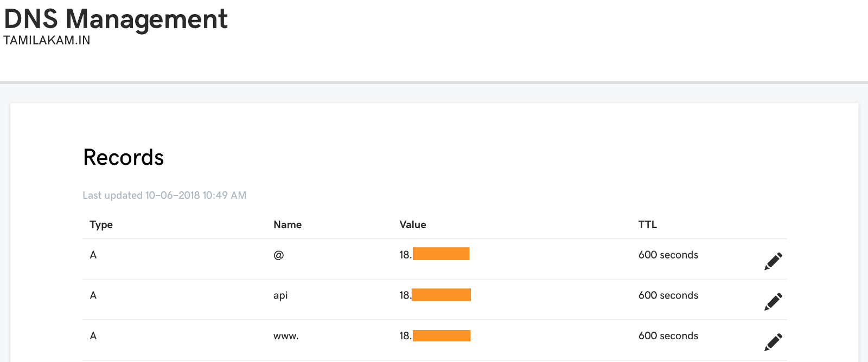Edit the @ A record with pencil icon
The width and height of the screenshot is (868, 362).
[x=773, y=261]
